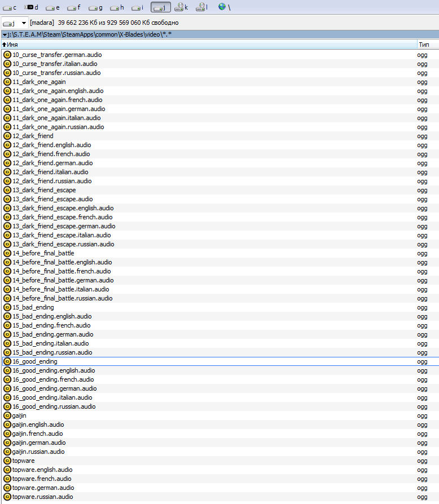Click icon of 14_before_final_battle file
This screenshot has height=504, width=439.
[x=7, y=253]
